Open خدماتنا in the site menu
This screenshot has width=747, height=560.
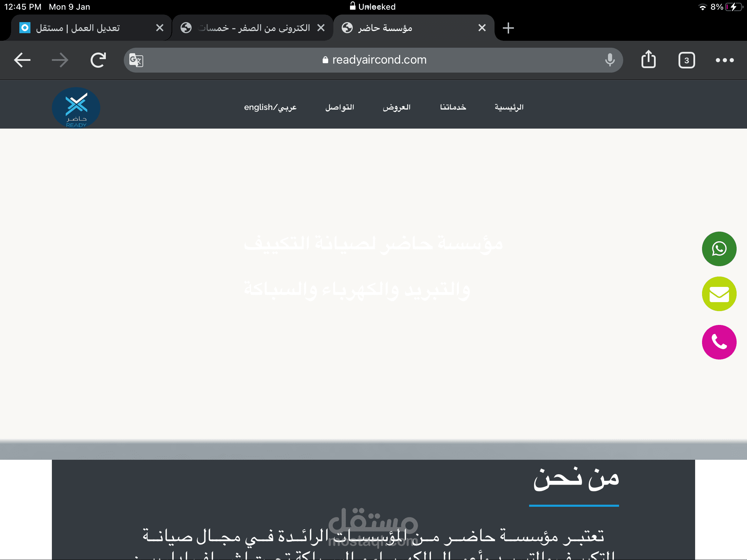(x=453, y=107)
